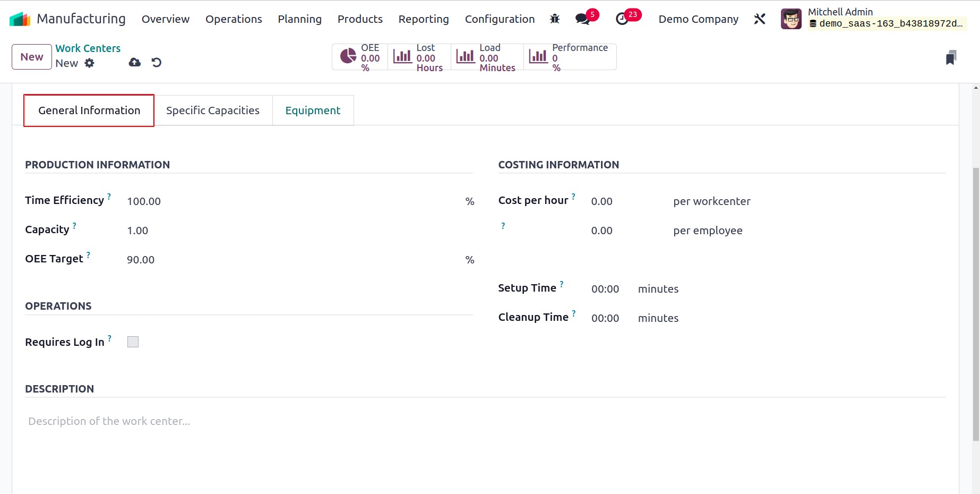Click the New button
Viewport: 980px width, 494px height.
point(32,57)
